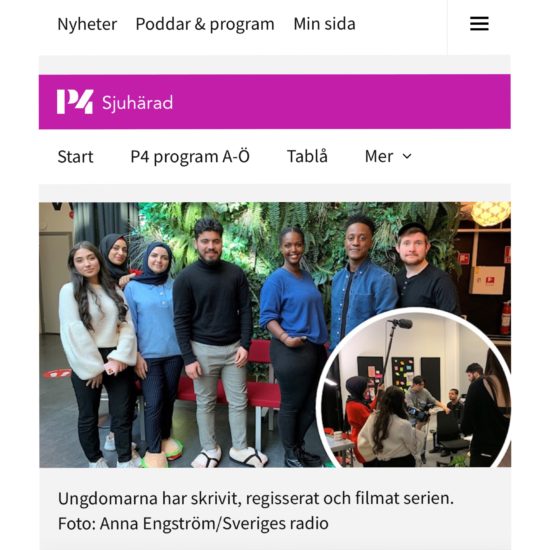Viewport: 550px width, 550px height.
Task: Click the magenta P4 Sjuhärad banner
Action: pos(275,102)
